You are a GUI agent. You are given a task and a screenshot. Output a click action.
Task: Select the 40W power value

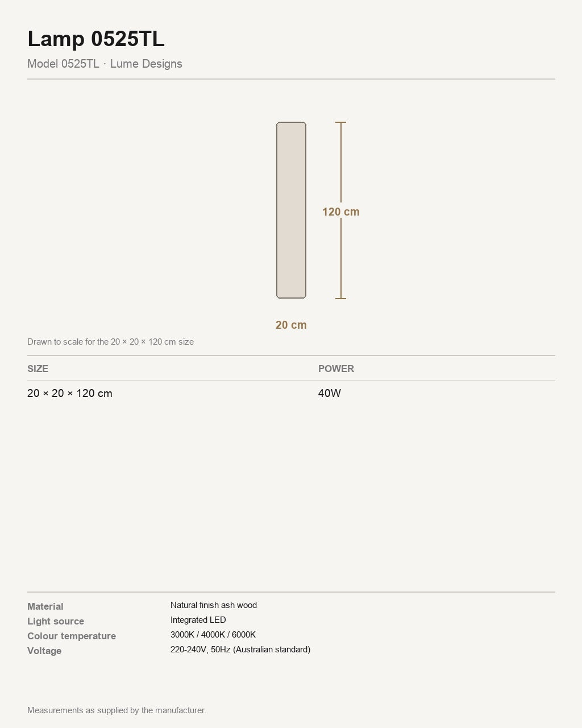pyautogui.click(x=330, y=393)
